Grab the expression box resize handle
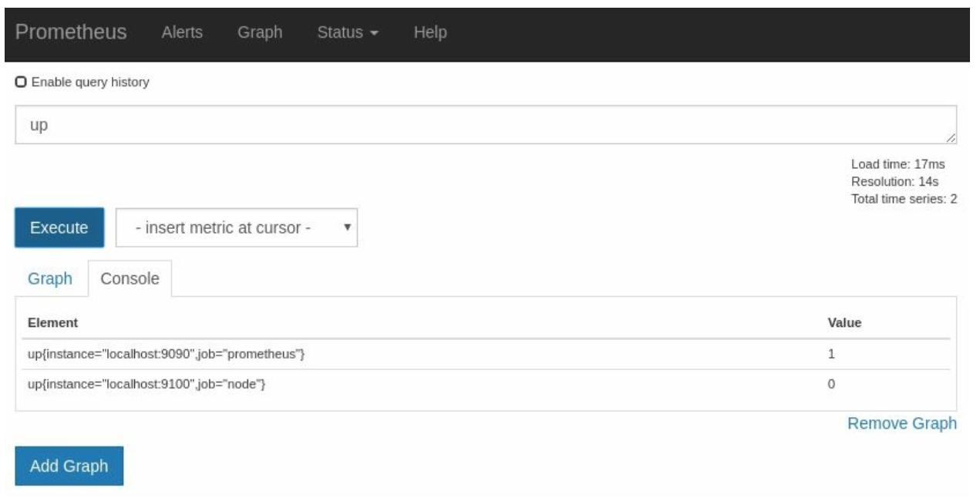 tap(951, 138)
